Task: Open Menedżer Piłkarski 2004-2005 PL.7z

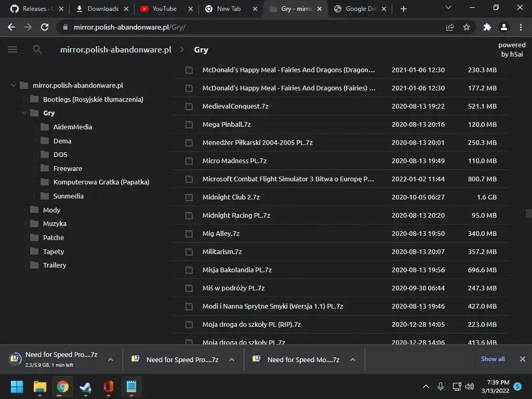Action: pos(258,142)
